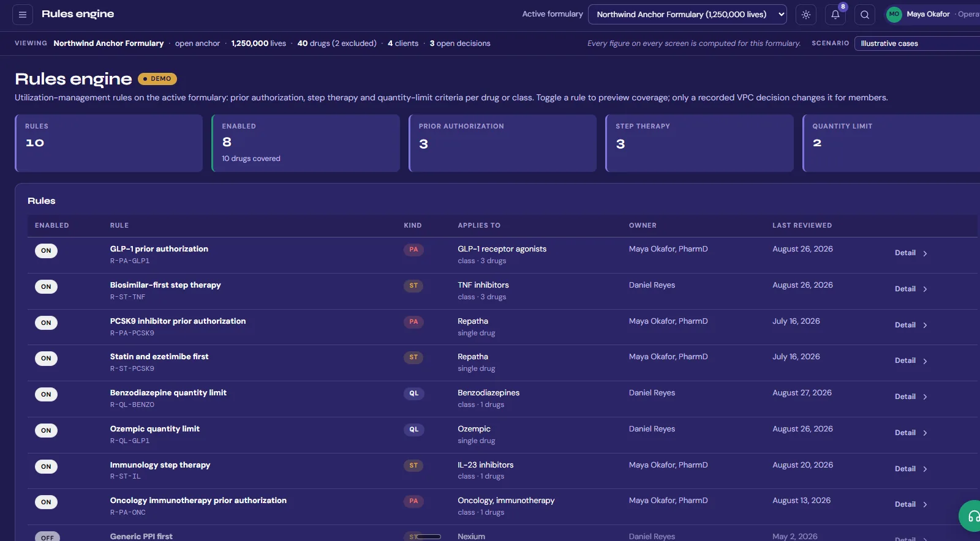
Task: Disable Oncology immunotherapy prior authorization rule
Action: (x=47, y=502)
